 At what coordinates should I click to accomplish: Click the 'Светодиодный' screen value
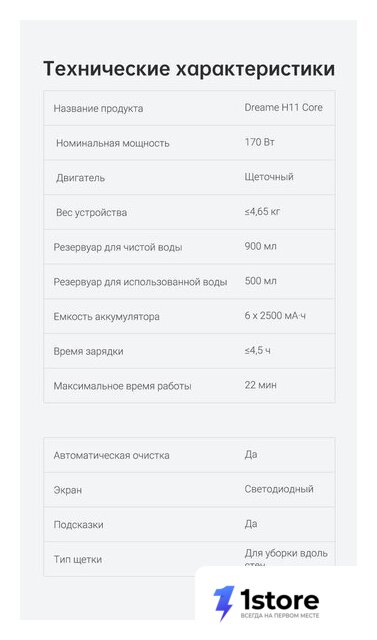point(279,489)
